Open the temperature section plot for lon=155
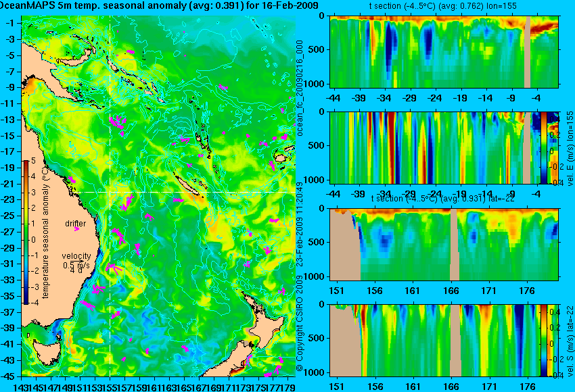 coord(444,51)
